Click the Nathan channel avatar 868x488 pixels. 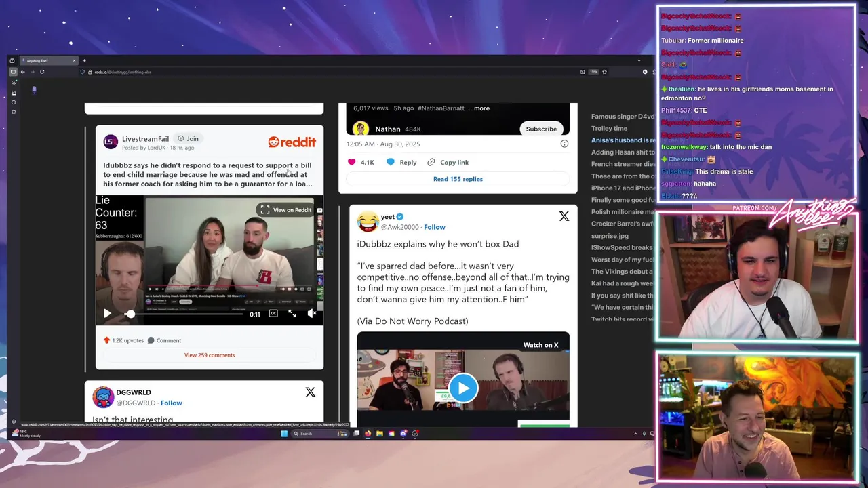click(x=361, y=129)
